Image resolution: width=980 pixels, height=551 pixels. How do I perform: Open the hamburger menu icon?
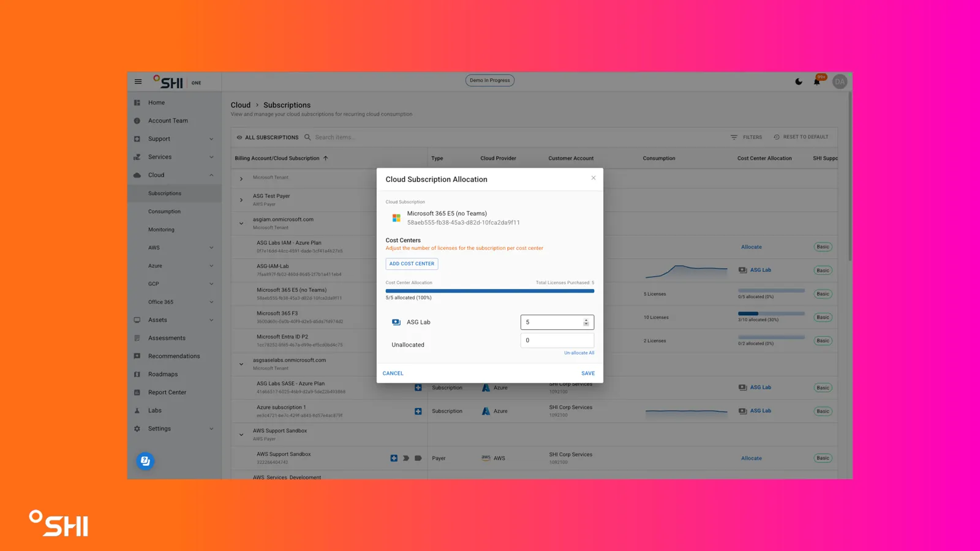tap(138, 81)
